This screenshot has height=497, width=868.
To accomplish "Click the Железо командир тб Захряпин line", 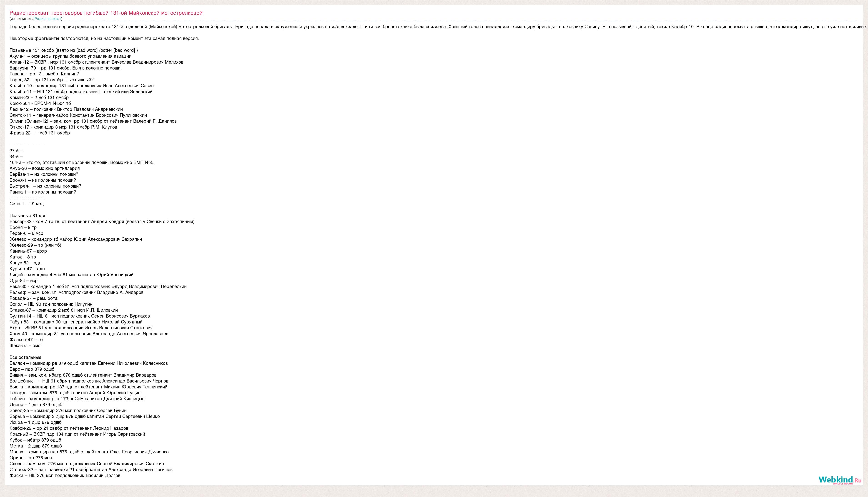I will point(75,239).
